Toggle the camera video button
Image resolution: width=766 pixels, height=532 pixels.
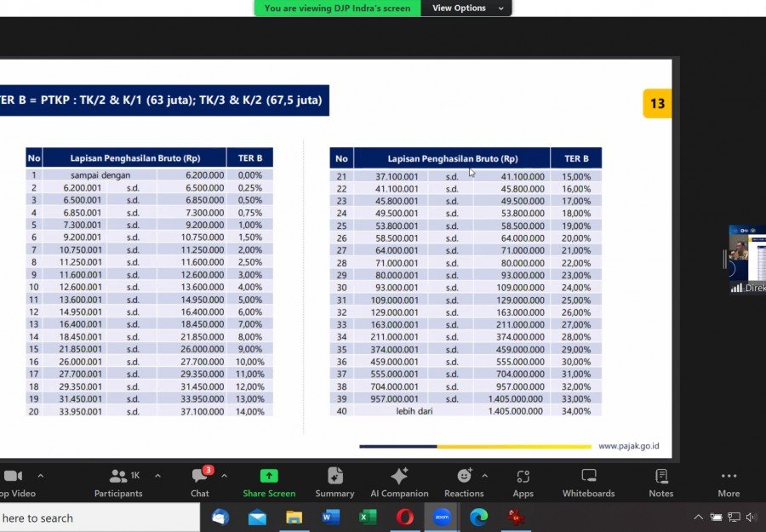pos(13,481)
